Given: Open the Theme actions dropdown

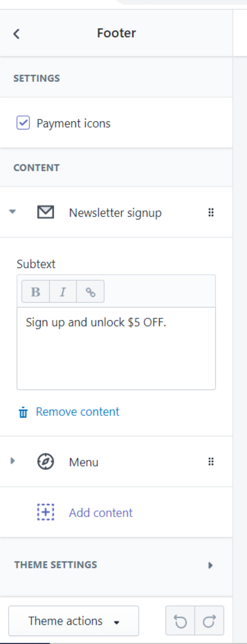Looking at the screenshot, I should (x=74, y=621).
